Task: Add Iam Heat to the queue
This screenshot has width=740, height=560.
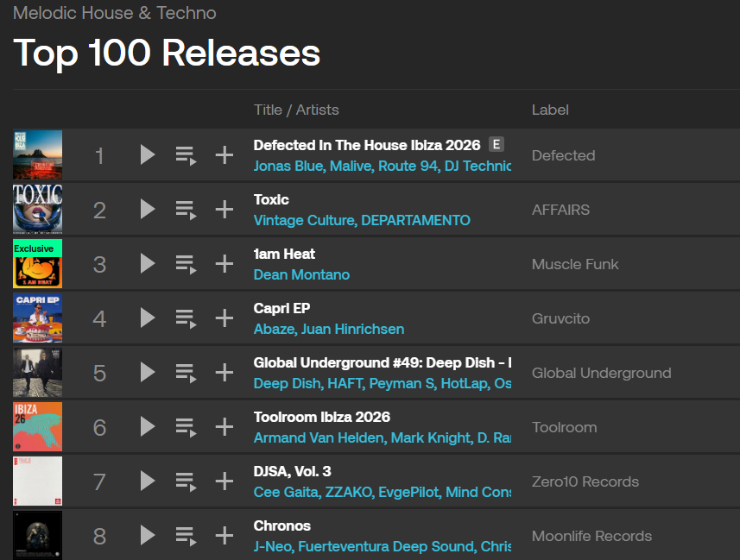Action: coord(186,264)
